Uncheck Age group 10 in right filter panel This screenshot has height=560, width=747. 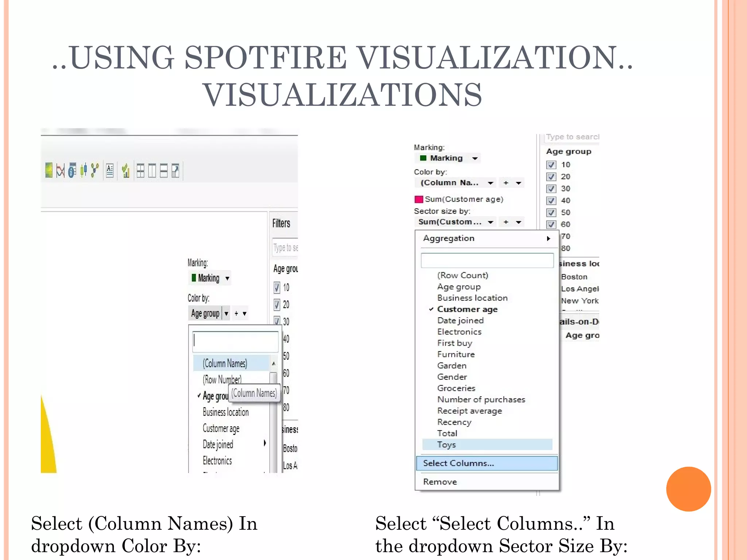[x=551, y=165]
